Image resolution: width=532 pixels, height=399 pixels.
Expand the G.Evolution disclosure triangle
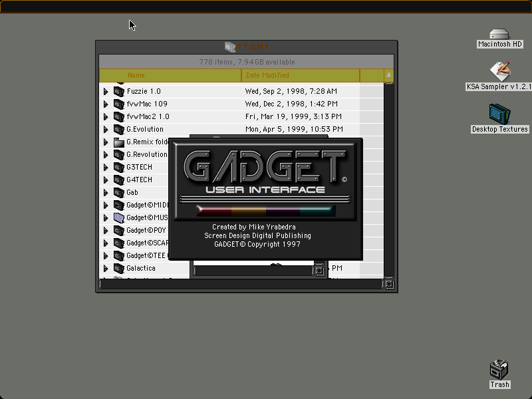pos(106,129)
